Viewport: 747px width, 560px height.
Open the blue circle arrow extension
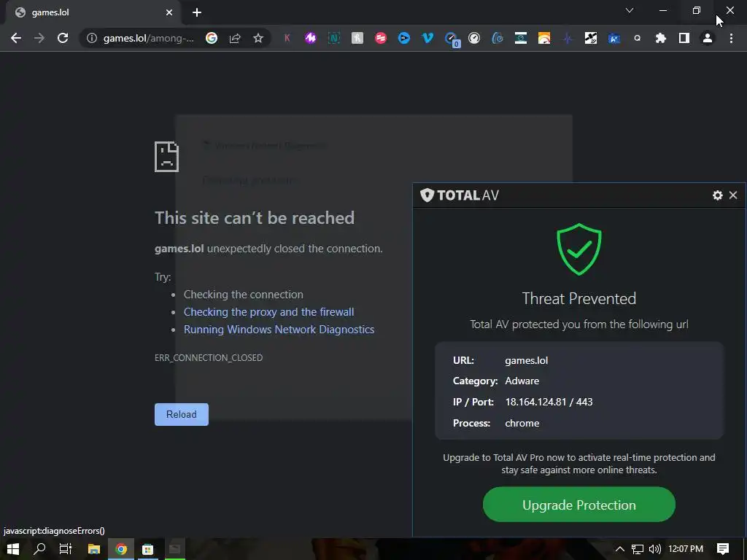coord(404,38)
